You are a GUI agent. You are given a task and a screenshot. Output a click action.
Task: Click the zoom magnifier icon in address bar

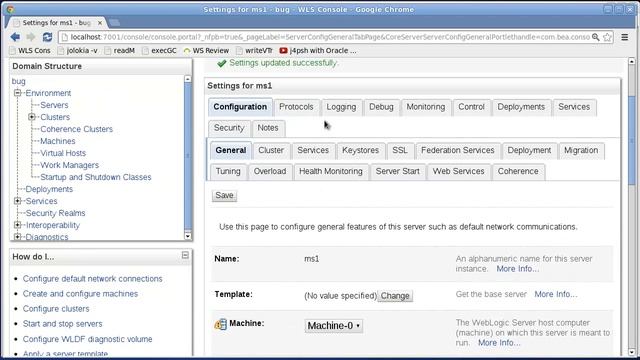pos(596,37)
